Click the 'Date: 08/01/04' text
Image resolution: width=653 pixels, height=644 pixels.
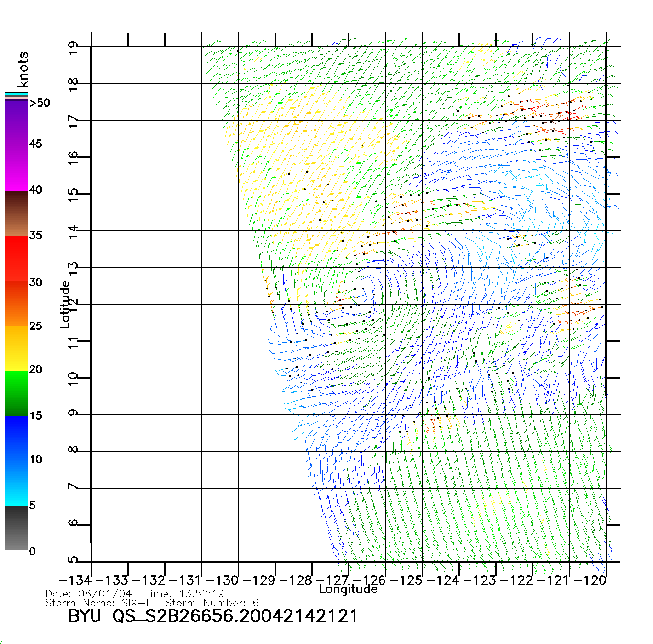pos(88,594)
